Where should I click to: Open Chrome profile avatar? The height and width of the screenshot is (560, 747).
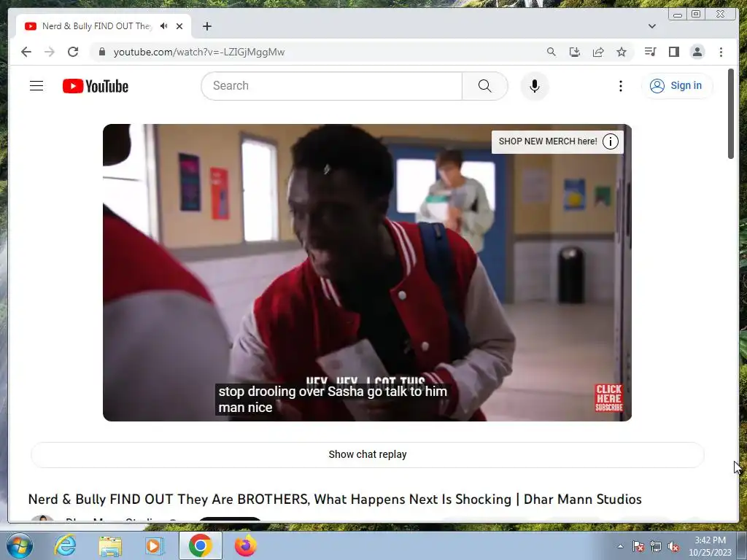[x=697, y=52]
